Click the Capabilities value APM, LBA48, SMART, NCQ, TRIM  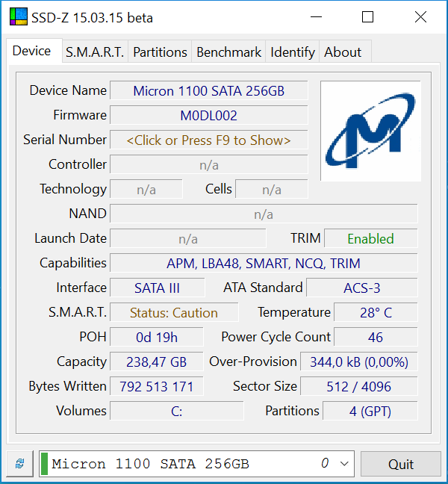[264, 264]
